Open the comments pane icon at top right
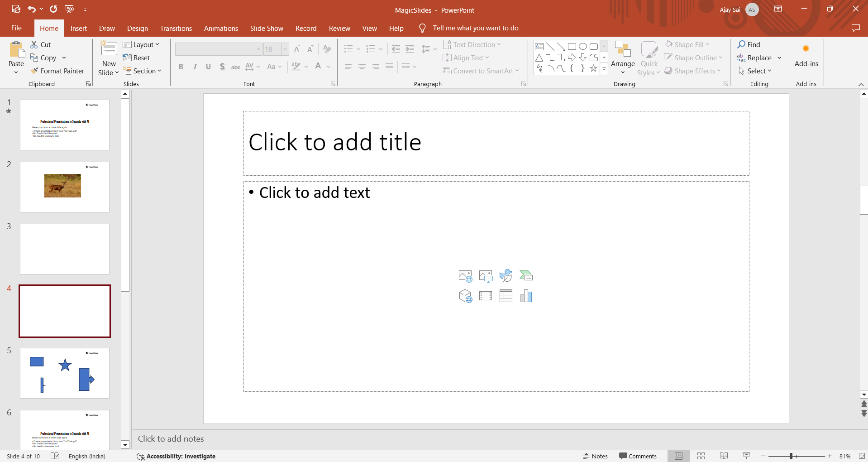This screenshot has height=462, width=868. coord(855,28)
